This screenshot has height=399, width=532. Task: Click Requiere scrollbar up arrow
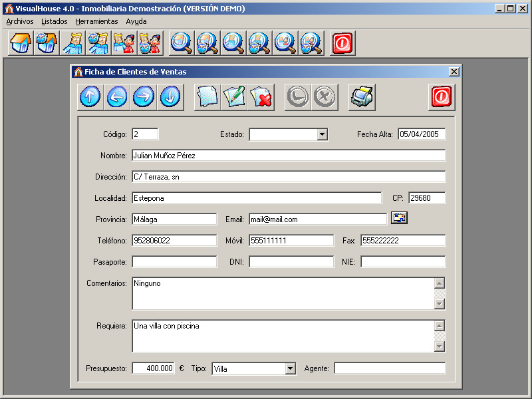(440, 326)
